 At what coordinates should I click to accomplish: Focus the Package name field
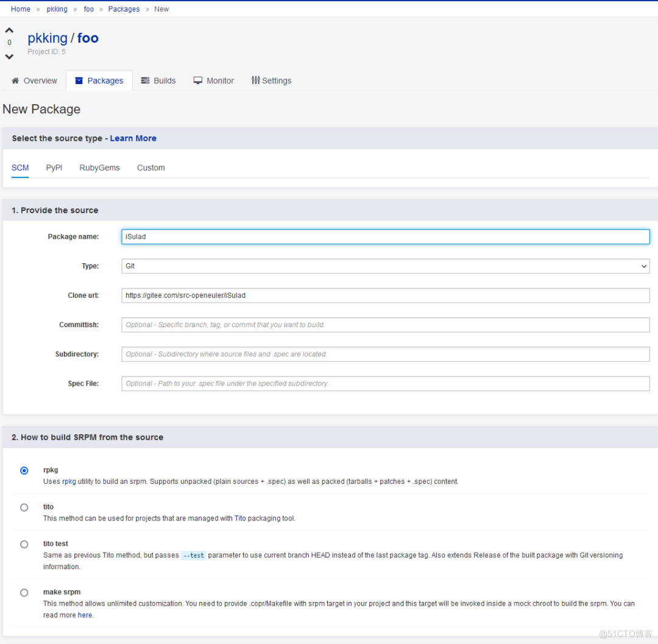[385, 236]
